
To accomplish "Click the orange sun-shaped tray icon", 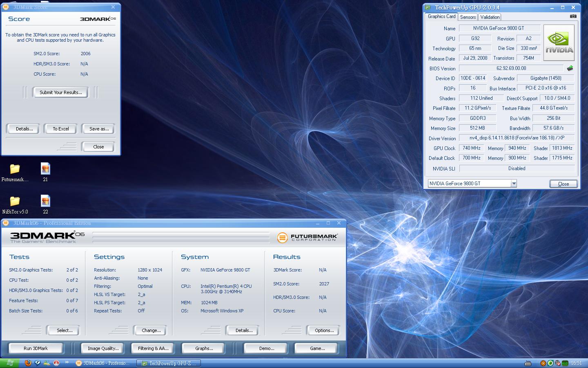I will pyautogui.click(x=543, y=363).
